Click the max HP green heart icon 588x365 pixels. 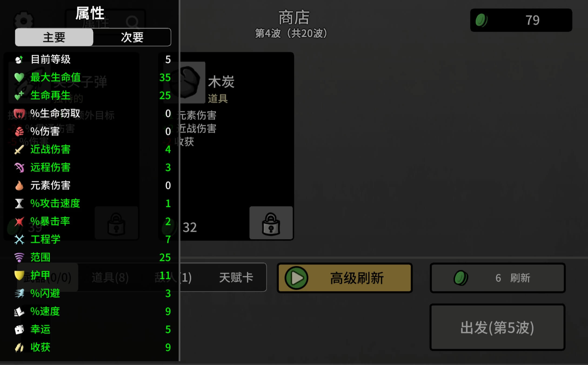click(x=19, y=77)
